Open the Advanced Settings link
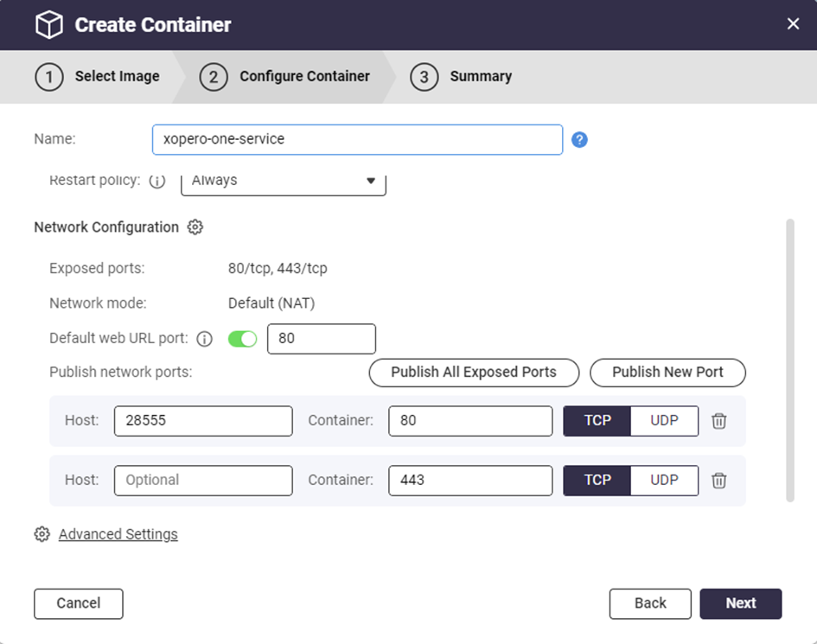817x644 pixels. pyautogui.click(x=118, y=534)
